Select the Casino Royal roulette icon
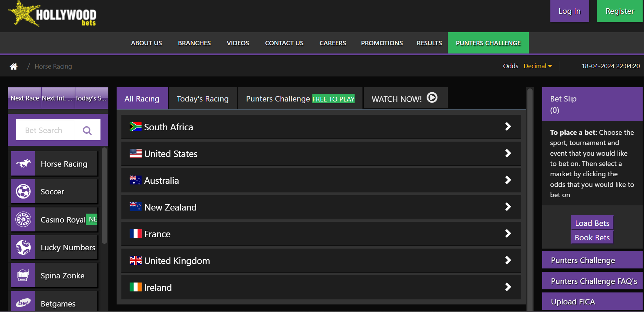Image resolution: width=644 pixels, height=312 pixels. coord(23,219)
